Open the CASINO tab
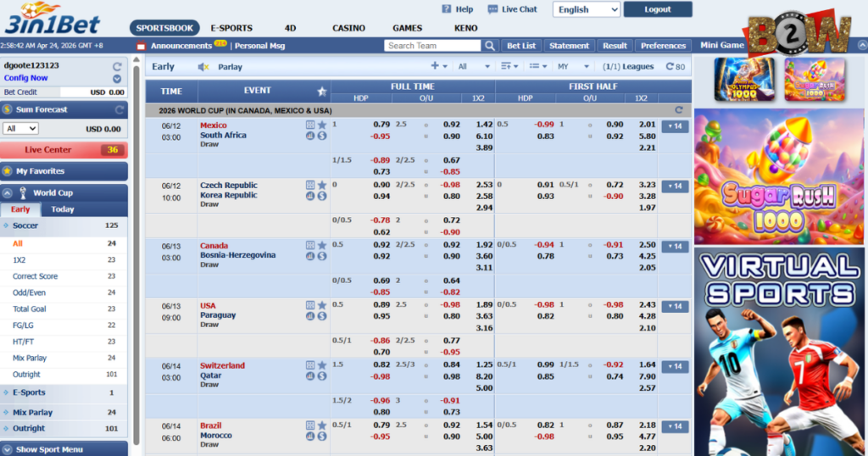Screen dimensions: 868x456 [348, 28]
